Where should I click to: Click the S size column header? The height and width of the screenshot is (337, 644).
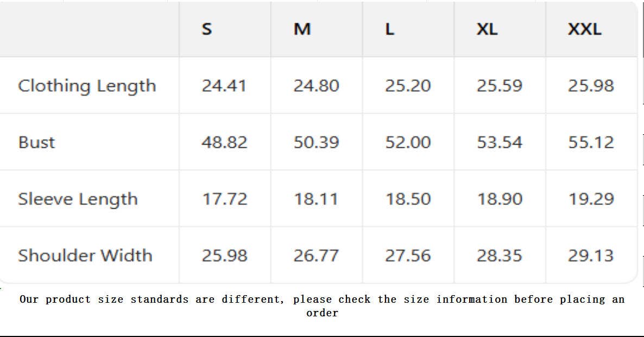click(x=207, y=29)
